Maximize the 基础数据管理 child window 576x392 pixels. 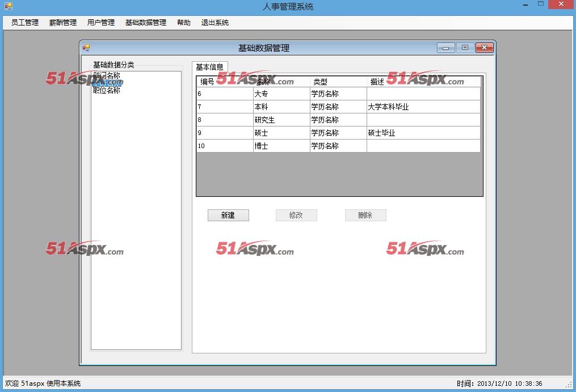pos(465,48)
